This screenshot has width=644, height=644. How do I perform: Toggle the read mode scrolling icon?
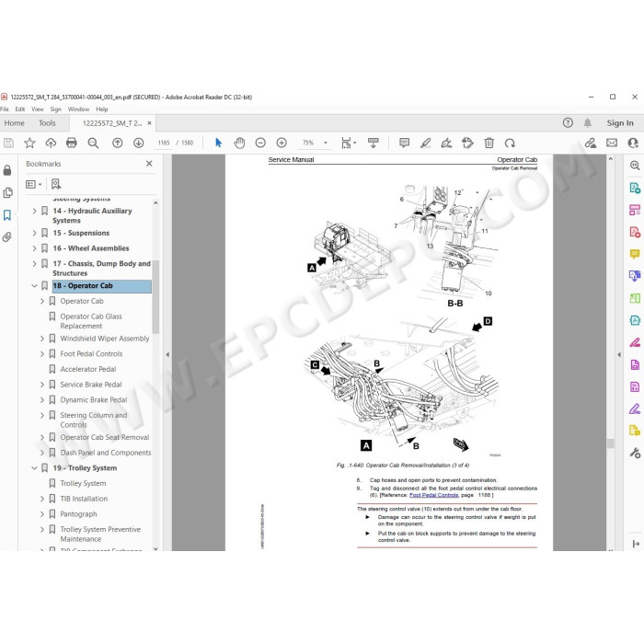click(x=374, y=143)
